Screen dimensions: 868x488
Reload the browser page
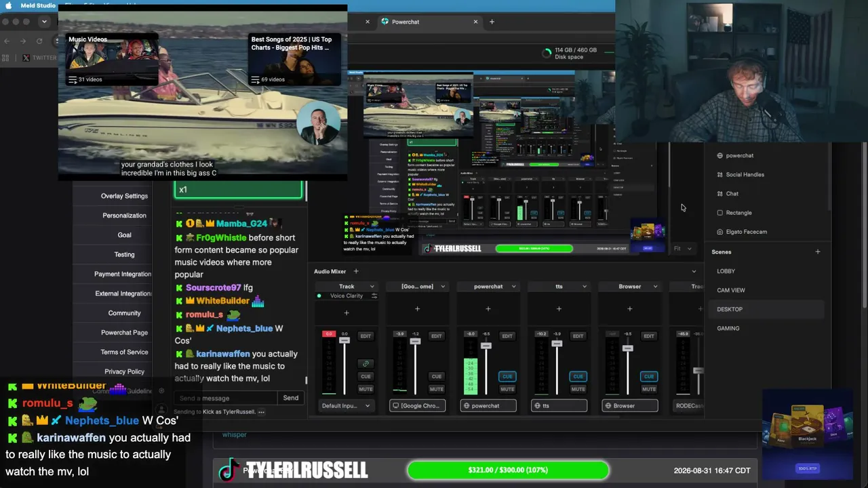[39, 41]
